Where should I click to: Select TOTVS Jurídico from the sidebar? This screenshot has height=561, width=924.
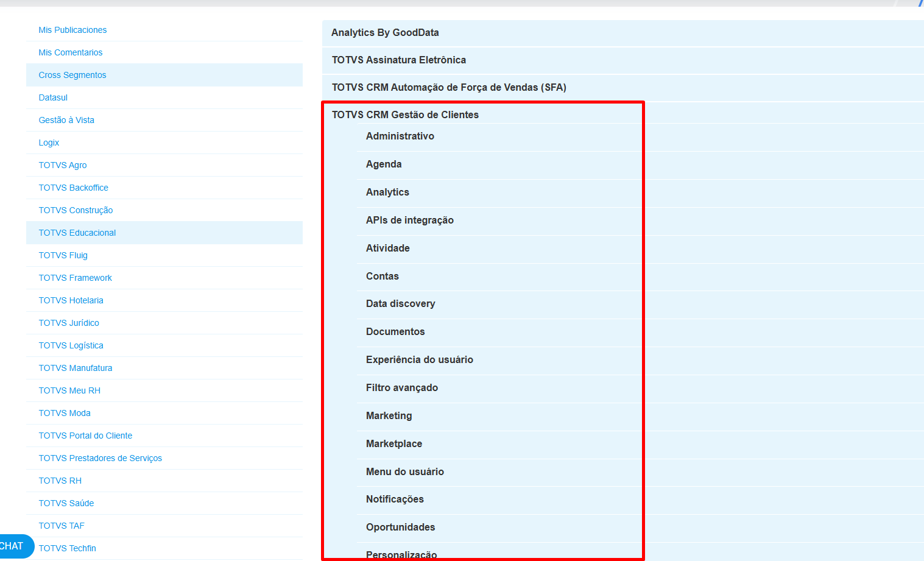pos(69,323)
